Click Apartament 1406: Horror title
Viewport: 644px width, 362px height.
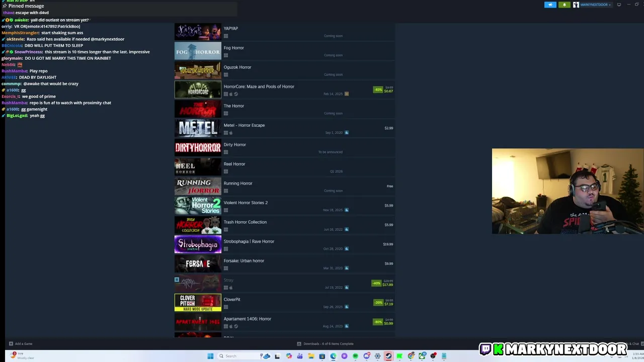(x=247, y=319)
